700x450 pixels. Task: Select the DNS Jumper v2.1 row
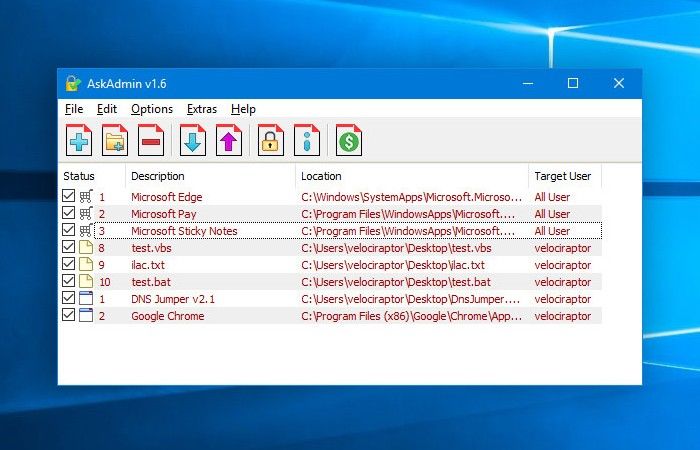pyautogui.click(x=172, y=299)
